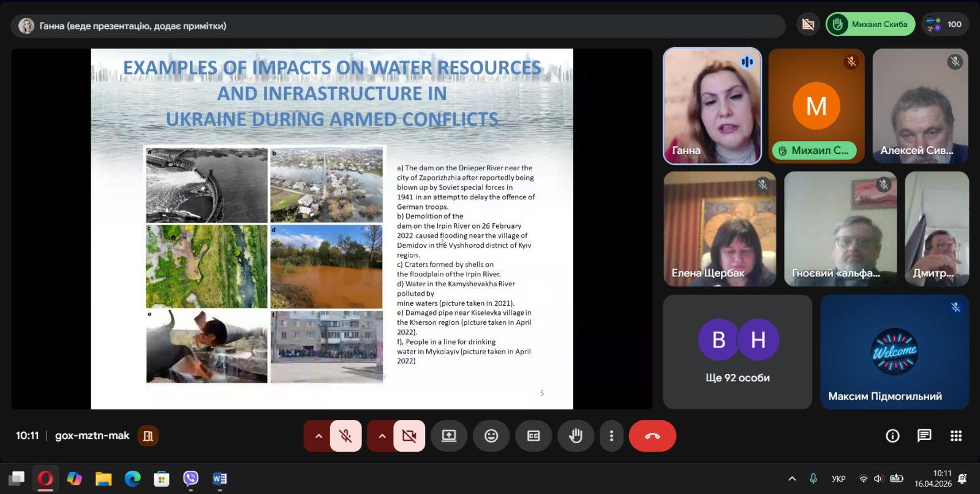980x494 pixels.
Task: Click Михаил Скиба raised hand chip
Action: pyautogui.click(x=870, y=25)
